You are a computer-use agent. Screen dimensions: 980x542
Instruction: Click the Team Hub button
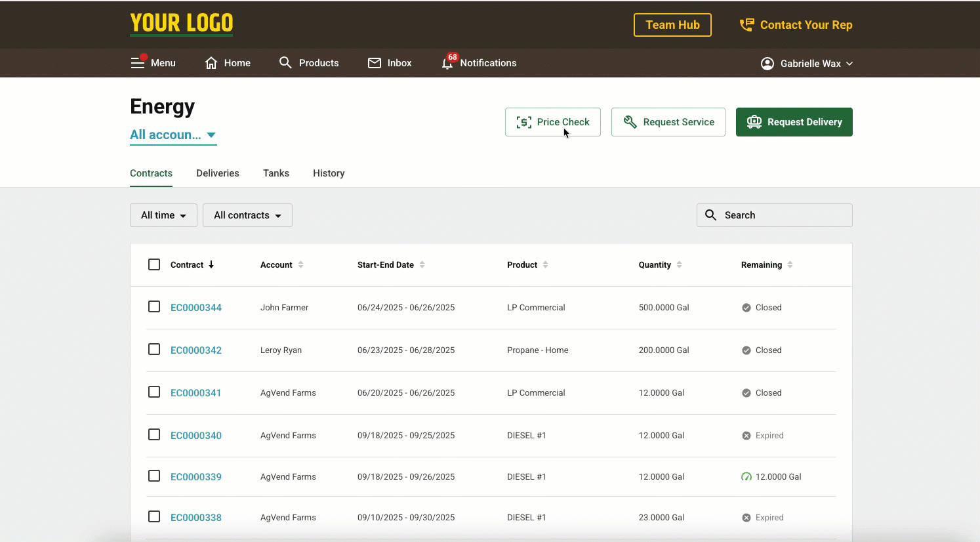click(672, 25)
